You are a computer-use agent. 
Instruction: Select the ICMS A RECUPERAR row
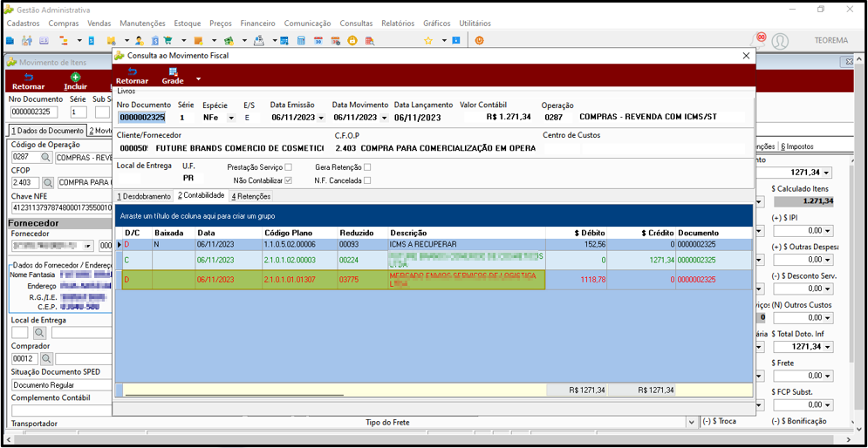pyautogui.click(x=436, y=244)
